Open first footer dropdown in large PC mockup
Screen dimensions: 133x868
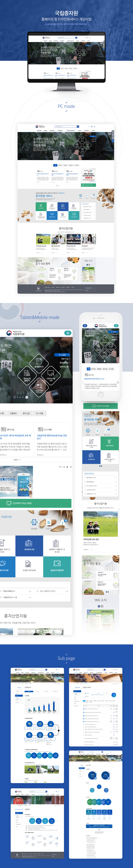(90, 288)
